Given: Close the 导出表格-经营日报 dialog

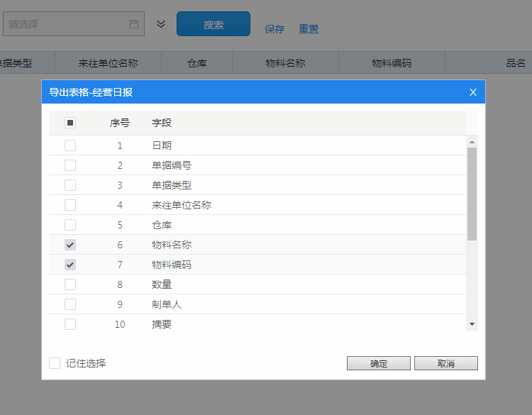Looking at the screenshot, I should [472, 92].
